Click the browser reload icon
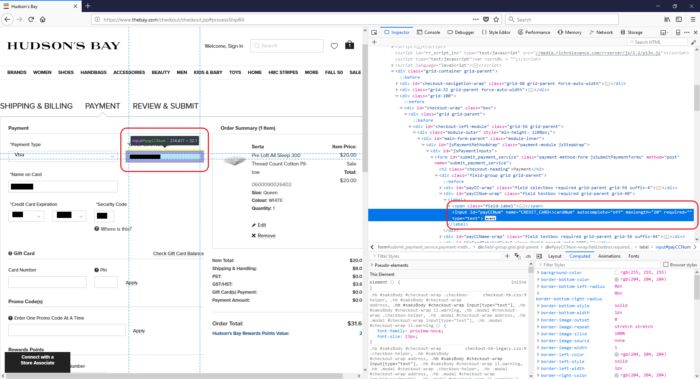700x379 pixels. (31, 19)
